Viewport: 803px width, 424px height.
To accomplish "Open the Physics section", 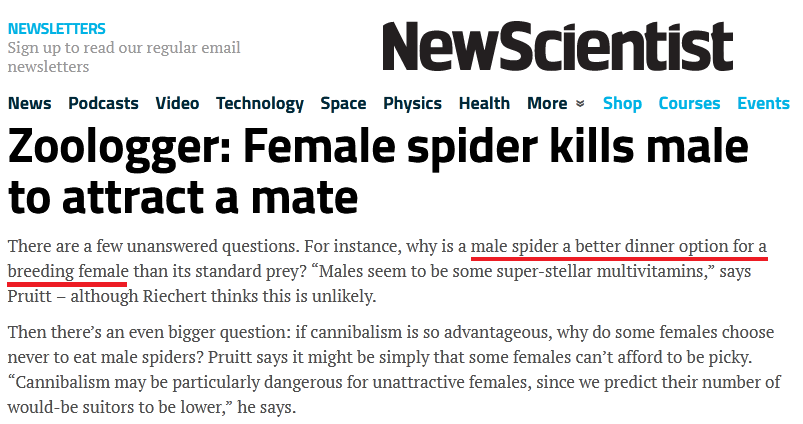I will pyautogui.click(x=412, y=103).
